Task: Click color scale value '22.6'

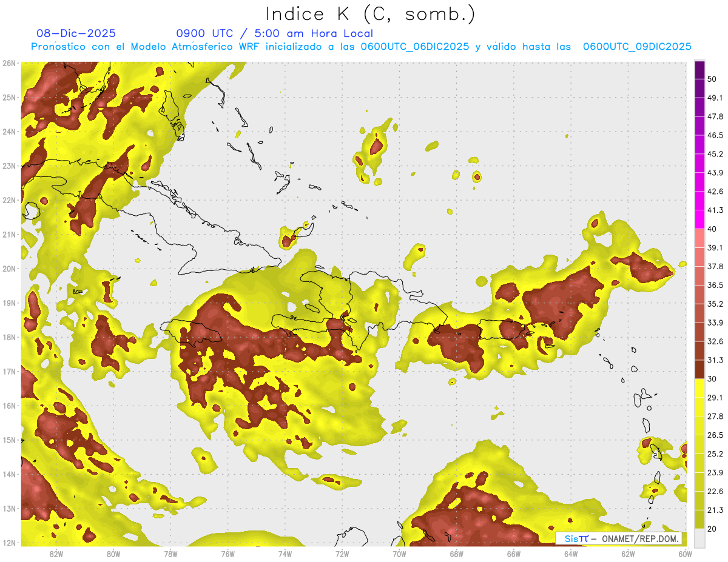Action: point(715,491)
